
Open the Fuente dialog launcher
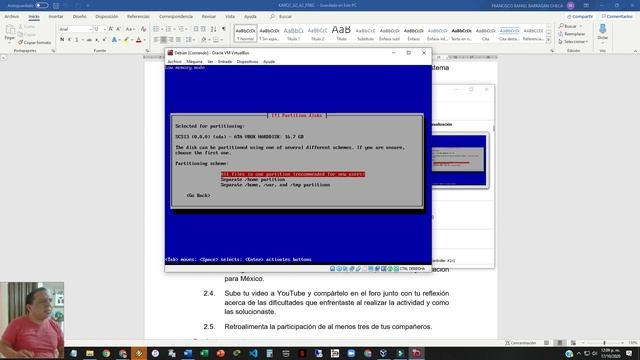click(147, 51)
